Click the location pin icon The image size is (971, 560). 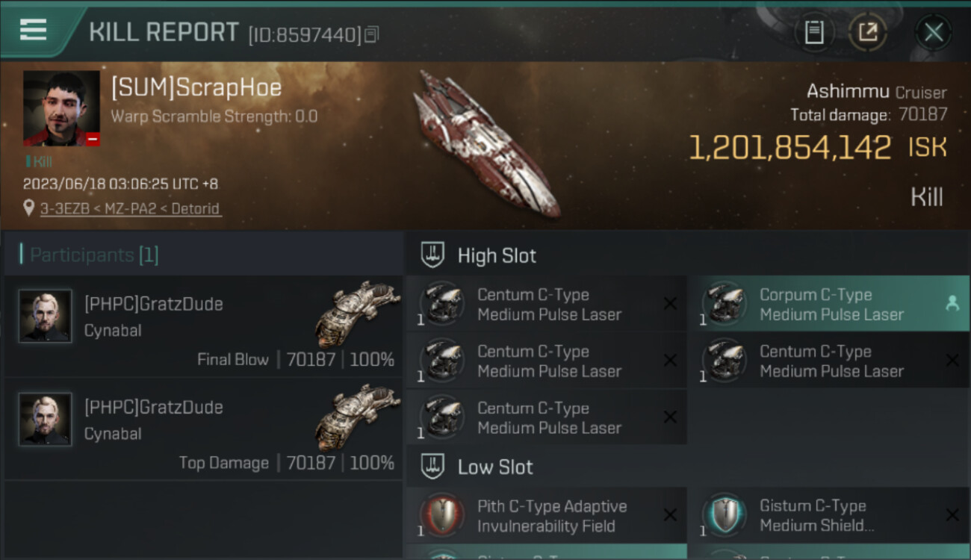click(29, 208)
